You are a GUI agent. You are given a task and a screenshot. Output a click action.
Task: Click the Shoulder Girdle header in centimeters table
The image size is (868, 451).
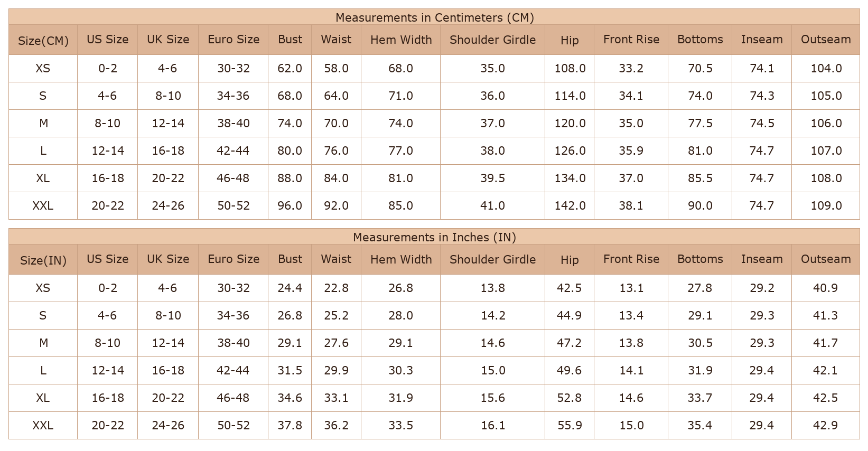coord(492,40)
